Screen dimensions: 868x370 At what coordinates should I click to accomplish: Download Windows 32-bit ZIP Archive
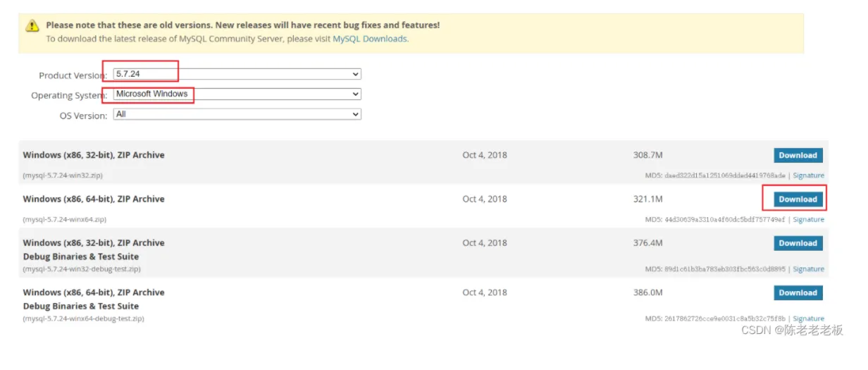point(798,156)
